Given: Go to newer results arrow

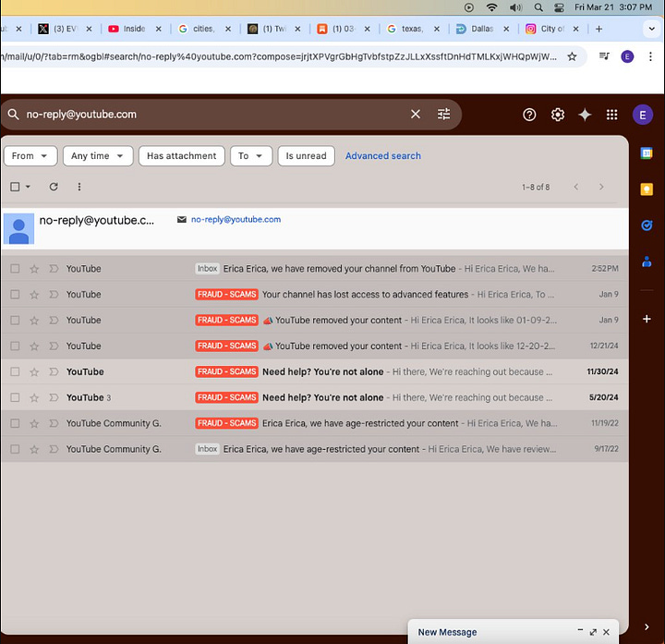Looking at the screenshot, I should (x=575, y=187).
